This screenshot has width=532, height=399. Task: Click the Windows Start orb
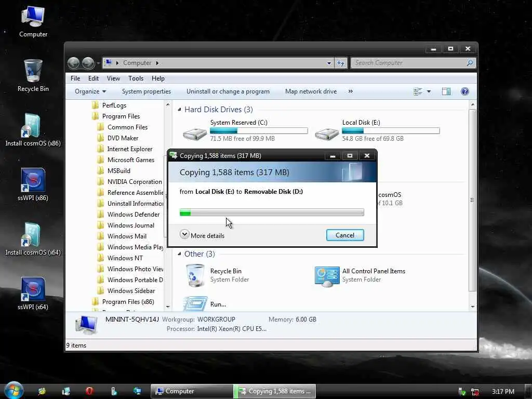14,391
